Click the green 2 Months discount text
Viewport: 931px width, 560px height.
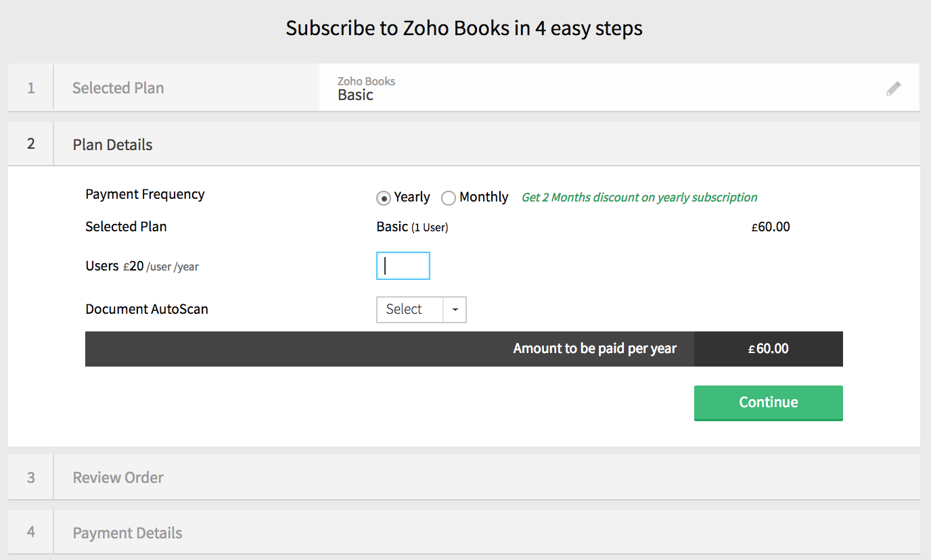(639, 197)
